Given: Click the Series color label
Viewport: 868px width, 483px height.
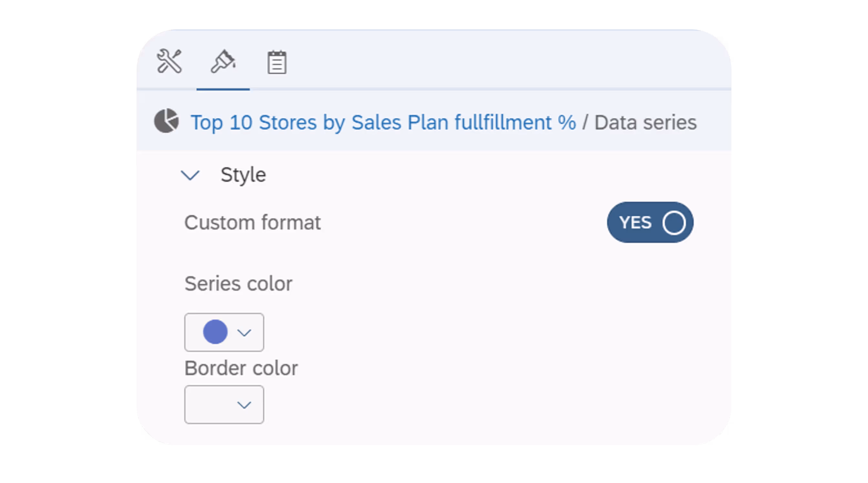Looking at the screenshot, I should pyautogui.click(x=238, y=283).
